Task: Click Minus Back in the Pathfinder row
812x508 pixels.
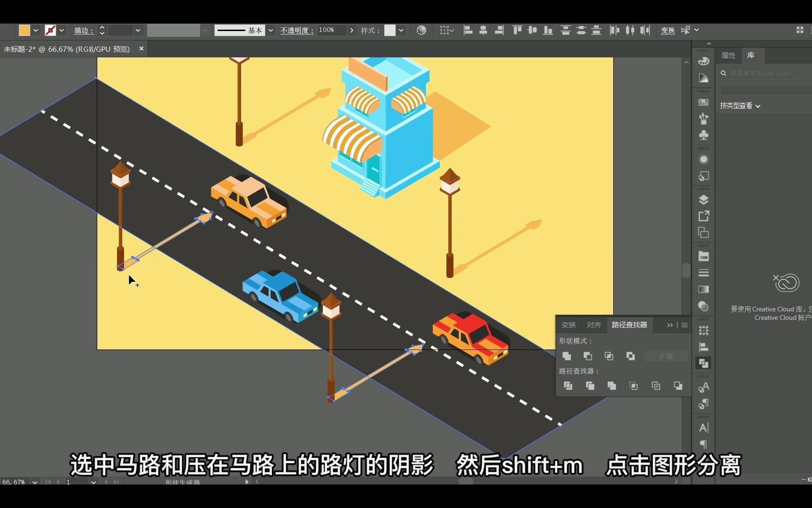Action: click(678, 386)
